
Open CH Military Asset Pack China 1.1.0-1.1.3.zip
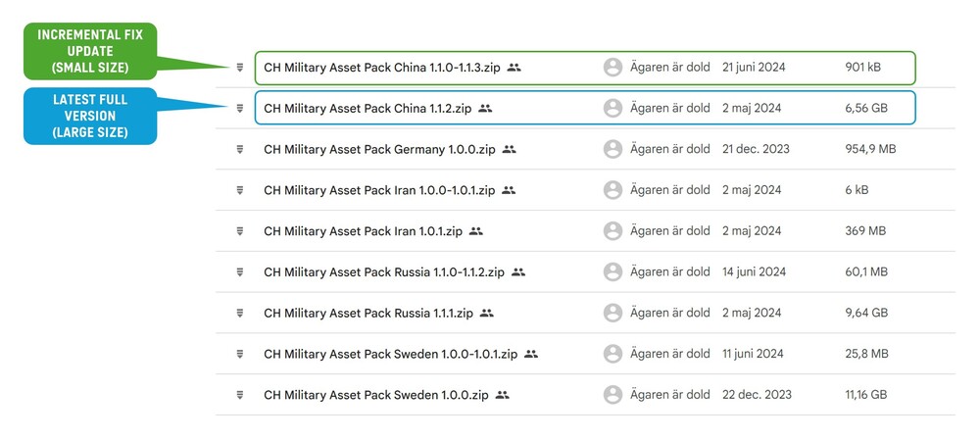tap(382, 68)
